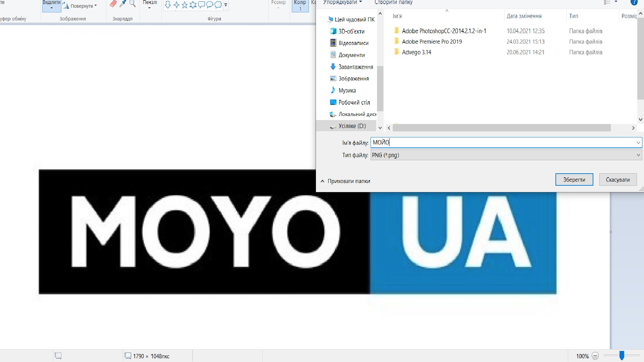
Task: Collapse folders with Приховати папки
Action: click(345, 181)
